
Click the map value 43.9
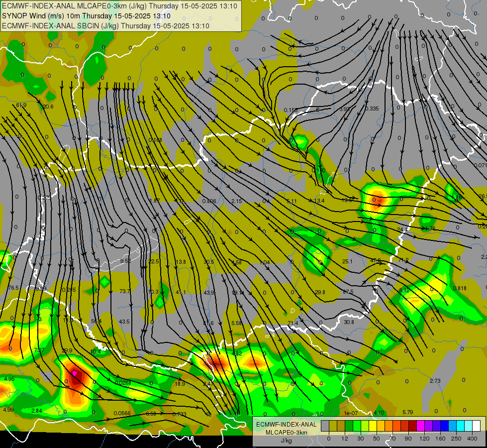click(x=209, y=293)
